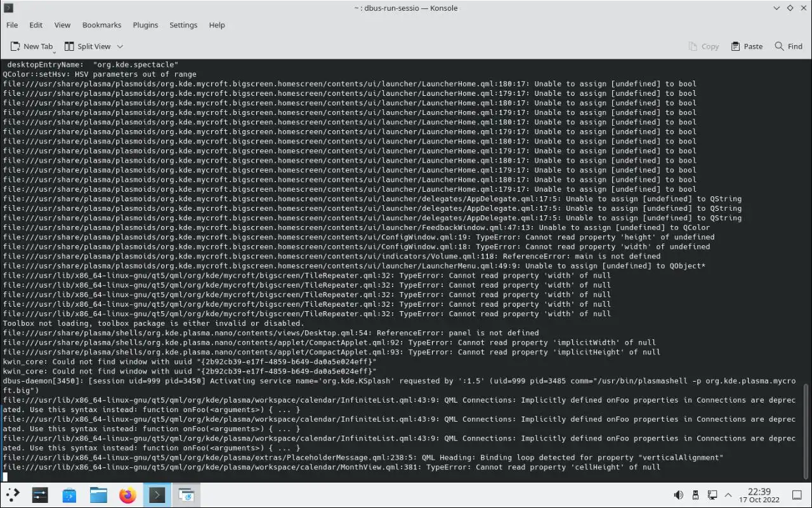Open the Discover software store icon
The image size is (812, 508).
(x=69, y=495)
